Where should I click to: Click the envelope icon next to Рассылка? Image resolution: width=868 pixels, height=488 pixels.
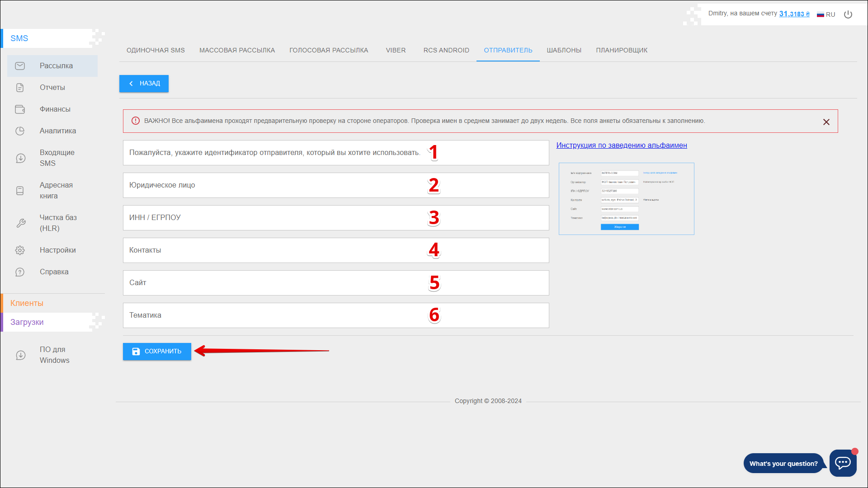point(20,66)
